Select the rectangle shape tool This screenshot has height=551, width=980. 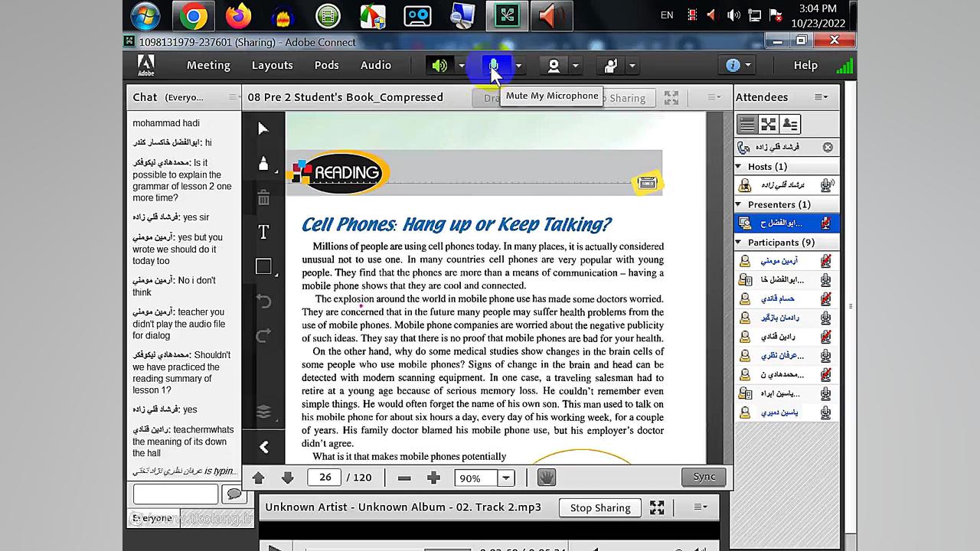coord(263,266)
